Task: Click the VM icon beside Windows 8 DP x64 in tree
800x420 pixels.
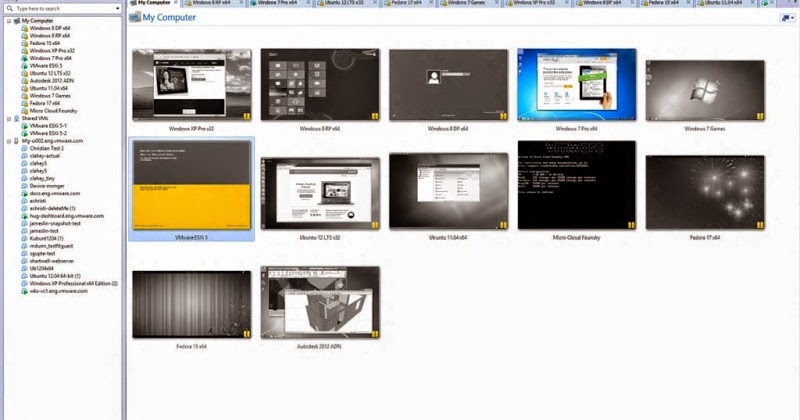Action: (x=24, y=28)
